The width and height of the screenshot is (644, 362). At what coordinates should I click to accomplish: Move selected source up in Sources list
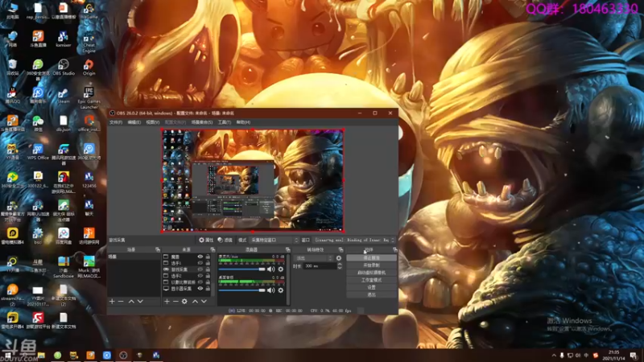[x=195, y=301]
